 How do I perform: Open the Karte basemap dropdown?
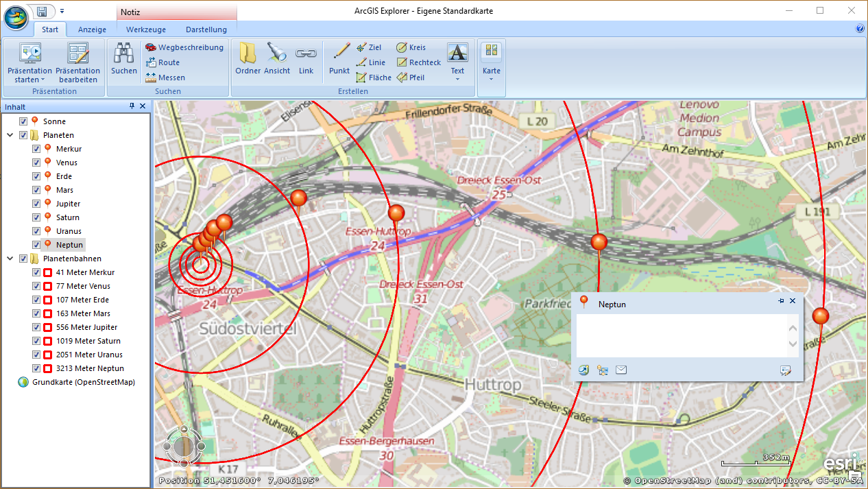pos(492,62)
